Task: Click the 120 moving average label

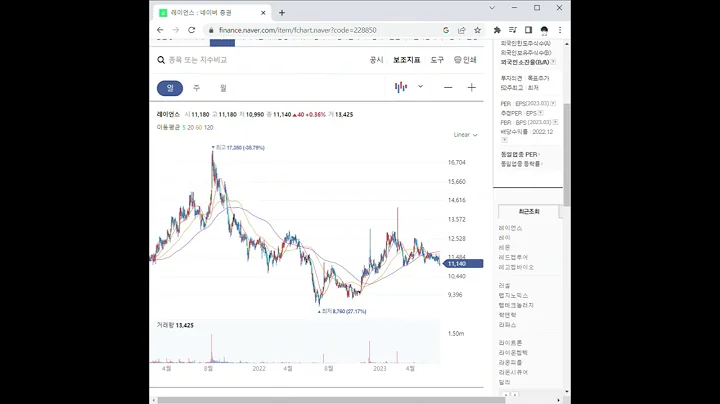Action: [208, 128]
